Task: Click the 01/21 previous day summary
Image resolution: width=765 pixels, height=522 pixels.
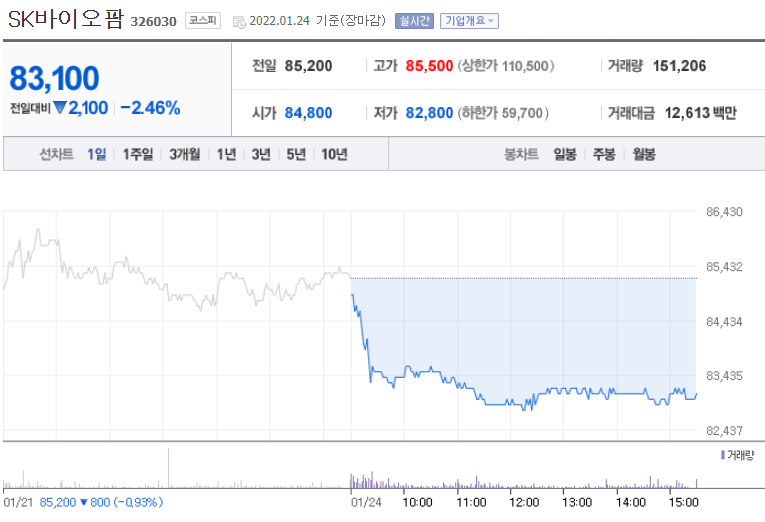Action: click(x=83, y=502)
